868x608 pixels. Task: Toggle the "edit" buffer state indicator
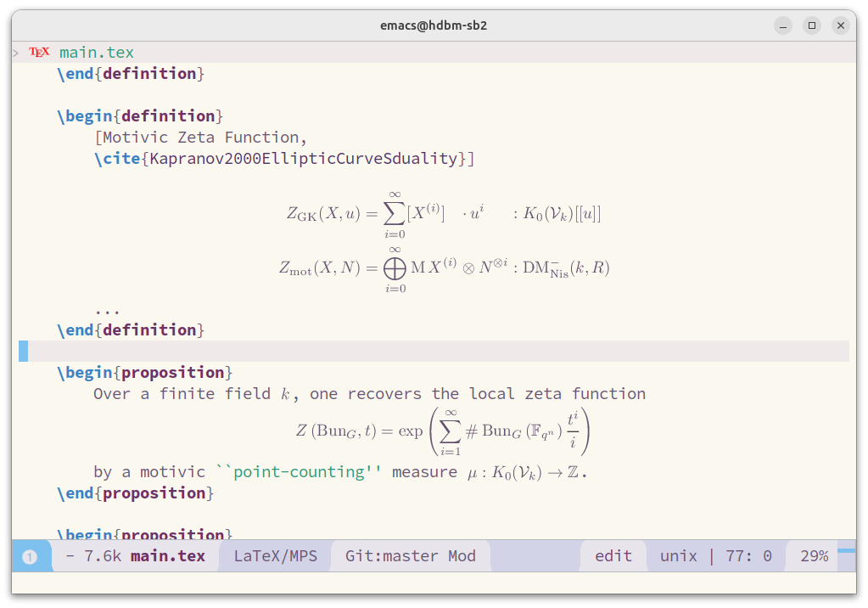(613, 555)
